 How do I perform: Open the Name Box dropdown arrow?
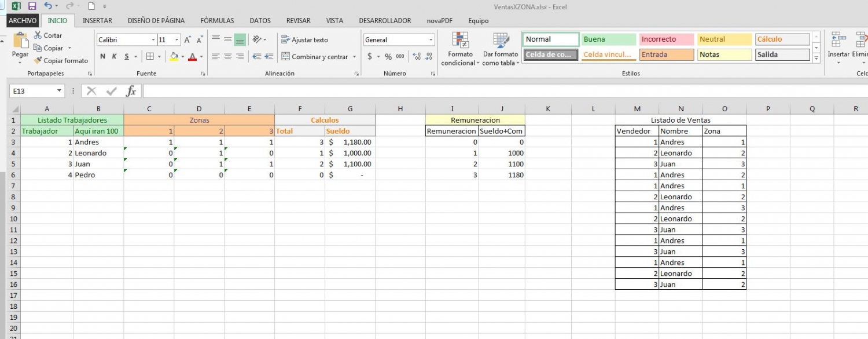click(x=60, y=91)
